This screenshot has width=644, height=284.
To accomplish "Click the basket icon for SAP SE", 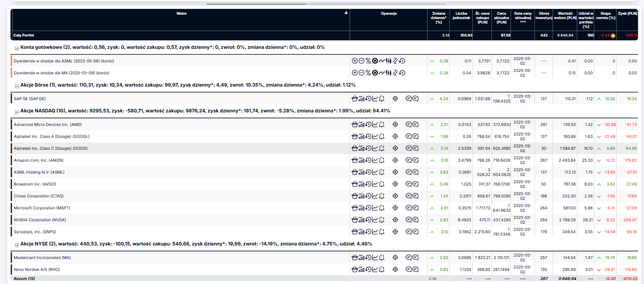I will click(x=355, y=99).
